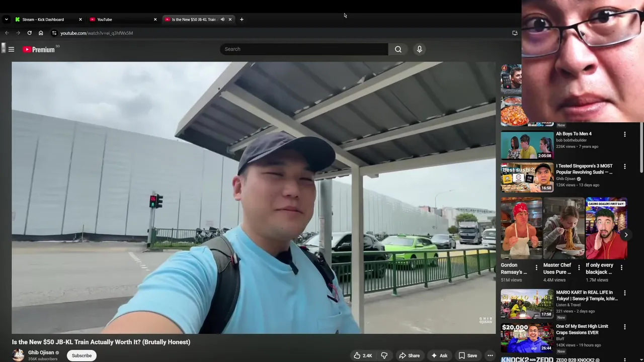Click the YouTube search field

coord(304,49)
